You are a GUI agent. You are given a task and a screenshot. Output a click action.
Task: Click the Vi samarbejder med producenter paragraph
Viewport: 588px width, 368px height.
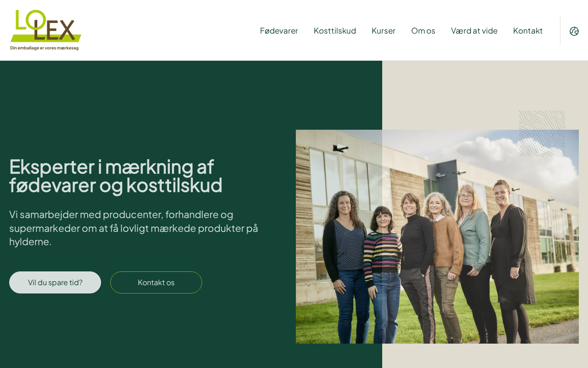[x=134, y=228]
